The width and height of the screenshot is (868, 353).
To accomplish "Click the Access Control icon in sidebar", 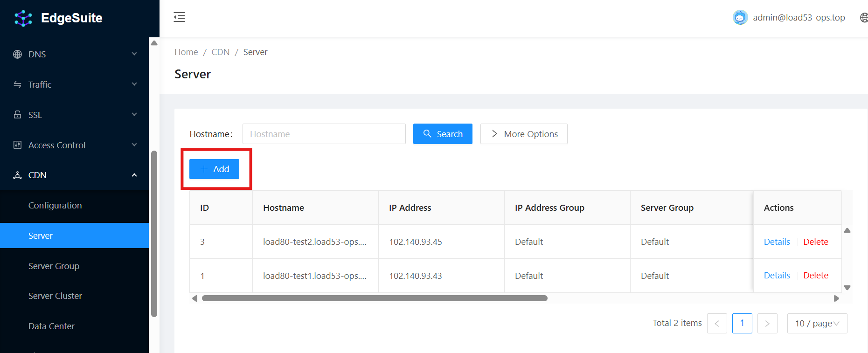I will tap(18, 145).
